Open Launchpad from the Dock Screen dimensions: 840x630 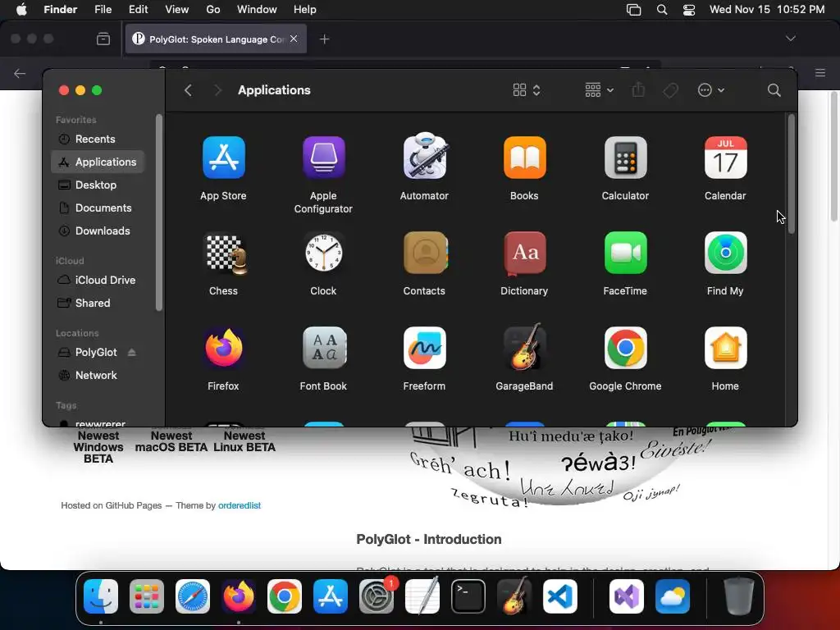pyautogui.click(x=146, y=596)
